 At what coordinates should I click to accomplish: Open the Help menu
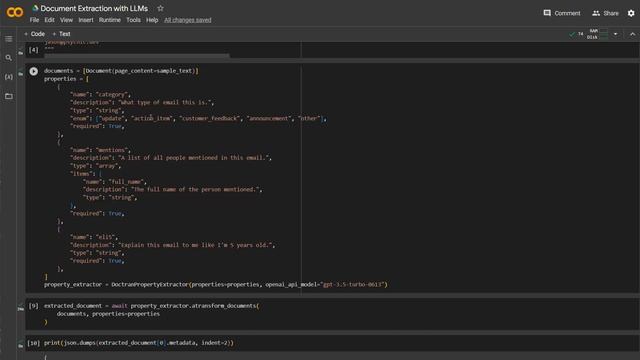coord(152,20)
